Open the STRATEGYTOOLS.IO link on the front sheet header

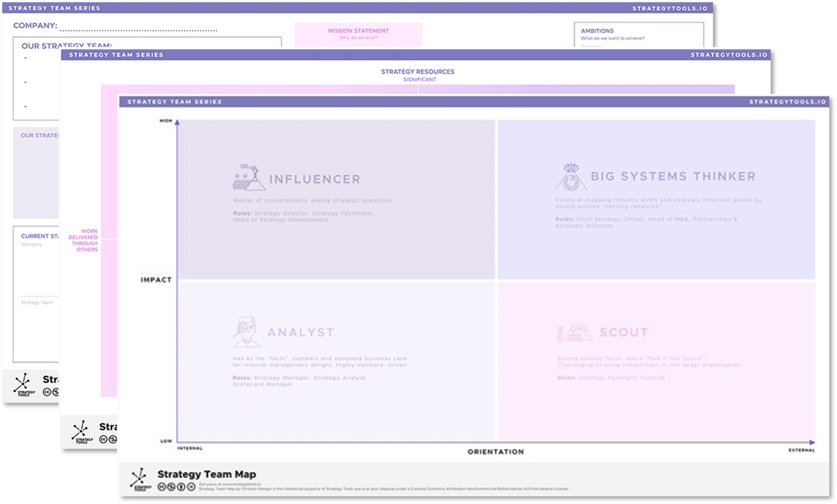pyautogui.click(x=787, y=102)
